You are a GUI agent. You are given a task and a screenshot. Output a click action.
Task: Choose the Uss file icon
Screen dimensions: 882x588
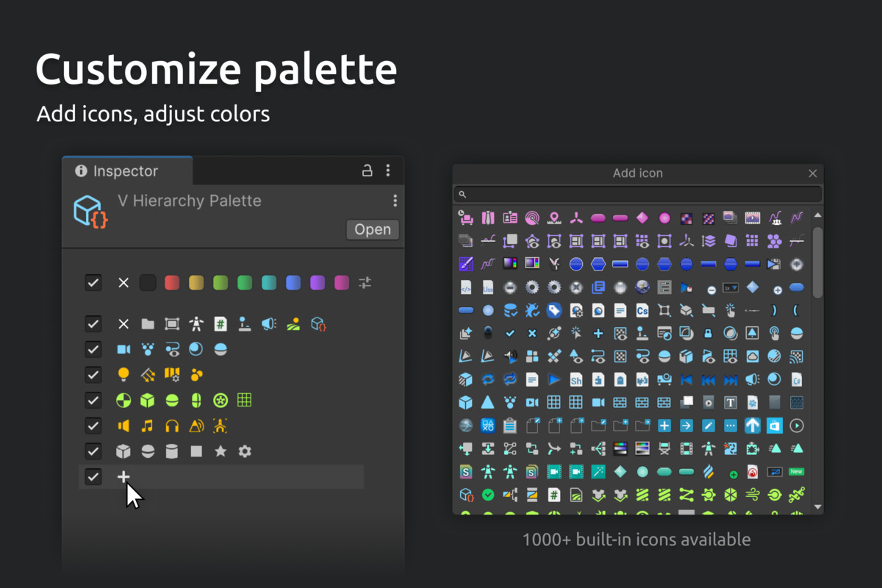pyautogui.click(x=488, y=287)
